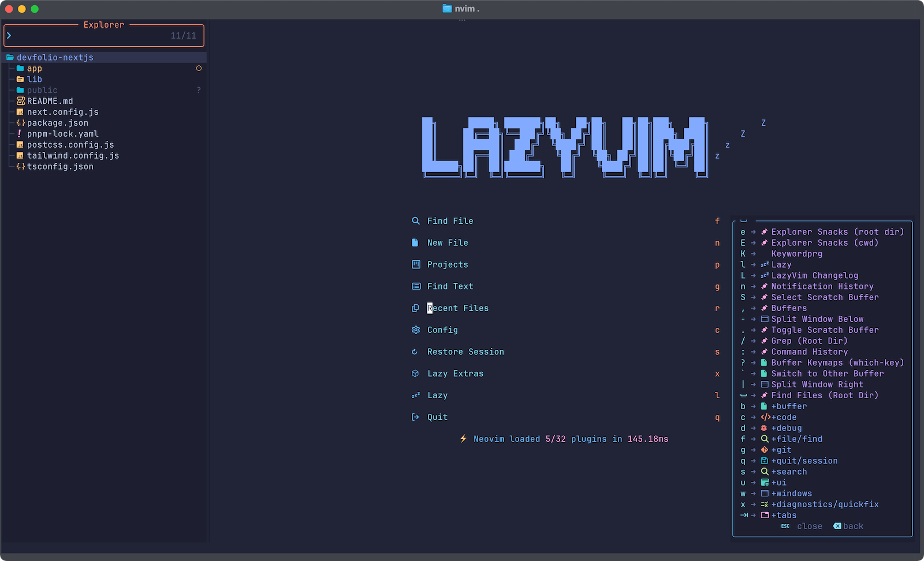The image size is (924, 561).
Task: Click the save icon beside +quit/session
Action: tap(765, 461)
